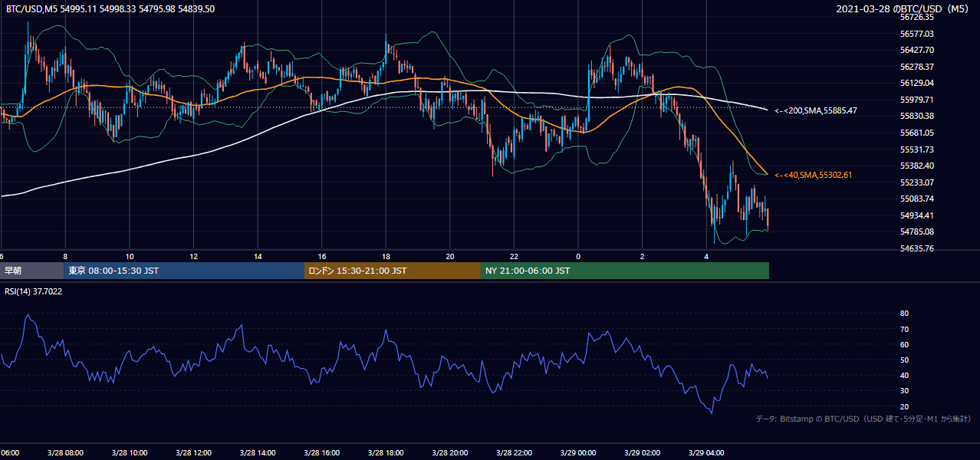Image resolution: width=980 pixels, height=460 pixels.
Task: Click the 3/28 16:00 date label
Action: coord(321,453)
